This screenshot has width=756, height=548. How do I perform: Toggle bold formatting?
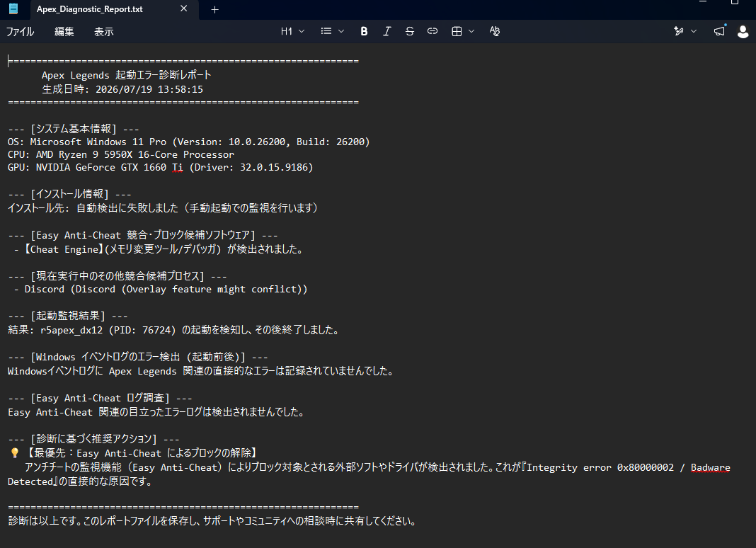pyautogui.click(x=364, y=31)
